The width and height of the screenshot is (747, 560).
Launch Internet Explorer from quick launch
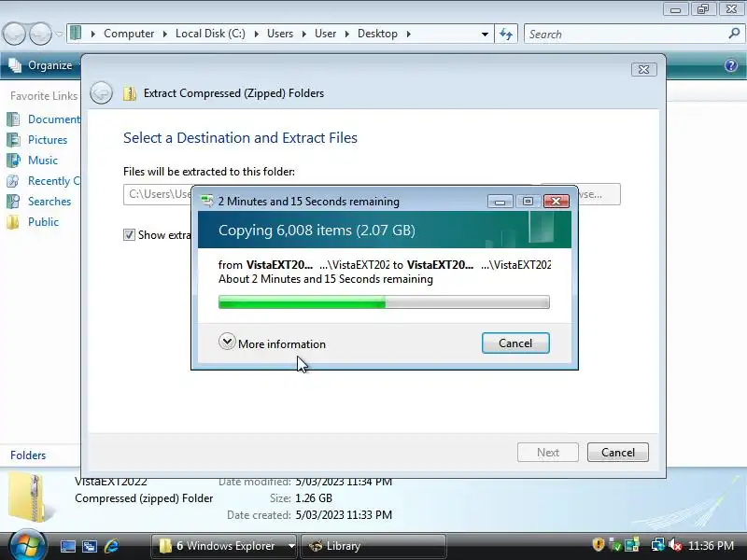pos(111,546)
